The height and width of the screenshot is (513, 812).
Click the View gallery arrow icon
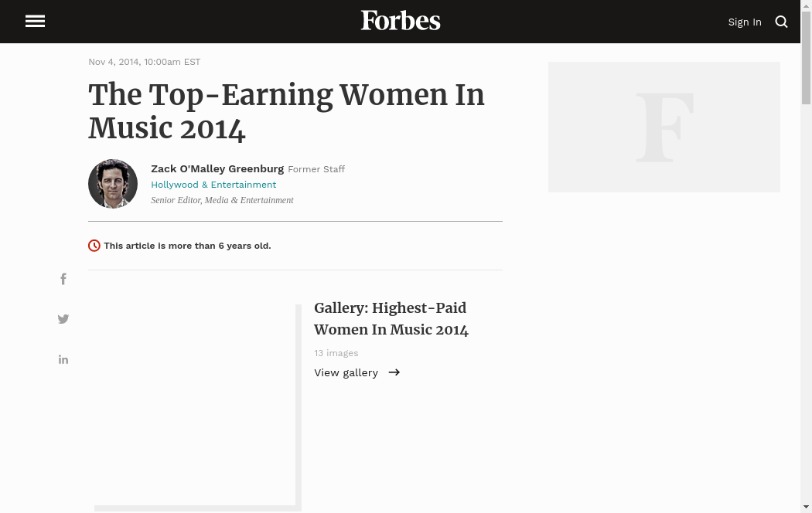[x=394, y=372]
